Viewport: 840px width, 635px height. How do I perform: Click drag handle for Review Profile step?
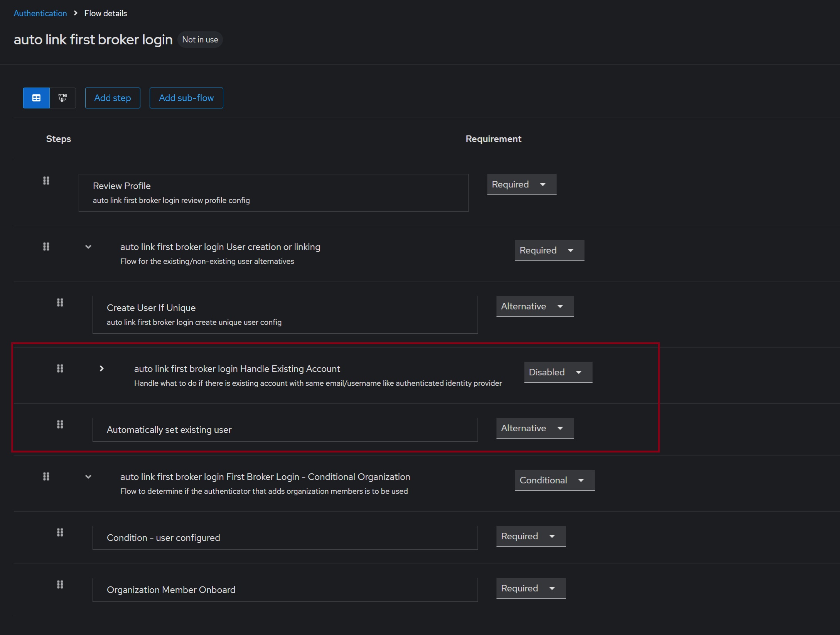46,181
